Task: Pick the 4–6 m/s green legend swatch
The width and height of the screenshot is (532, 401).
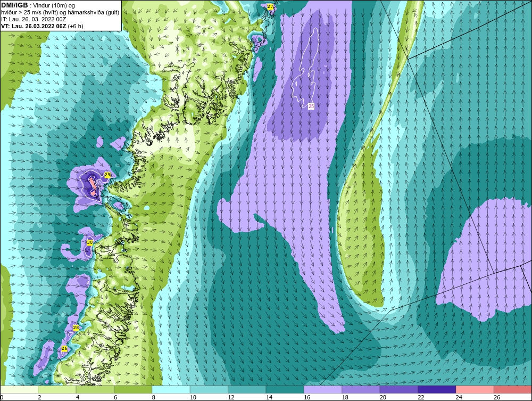Action: [95, 389]
